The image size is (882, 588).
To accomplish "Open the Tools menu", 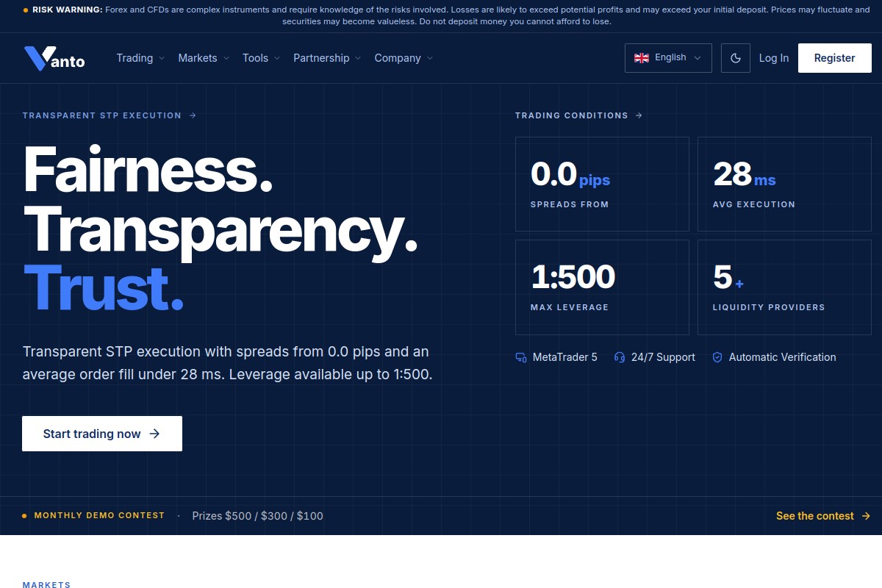I will [x=262, y=58].
